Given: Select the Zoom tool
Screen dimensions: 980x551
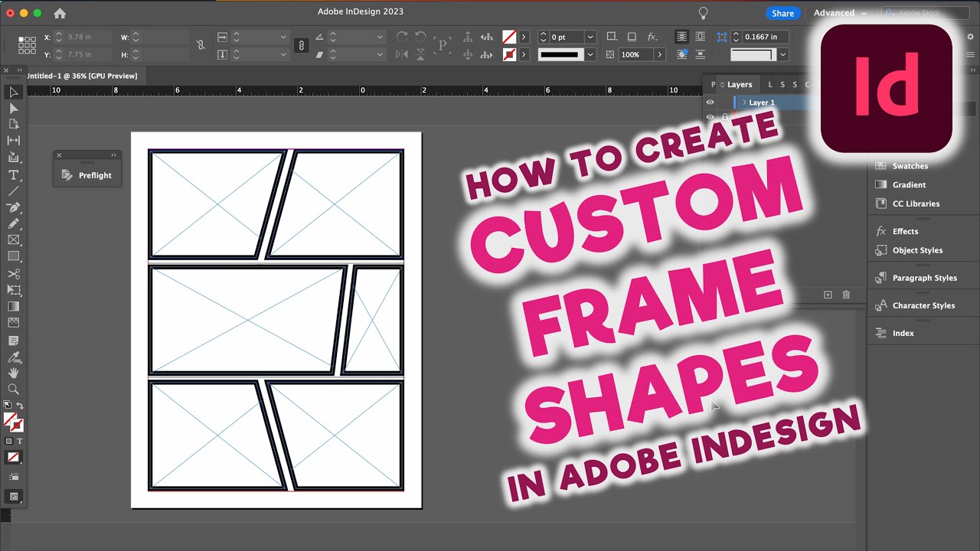Looking at the screenshot, I should pos(14,390).
